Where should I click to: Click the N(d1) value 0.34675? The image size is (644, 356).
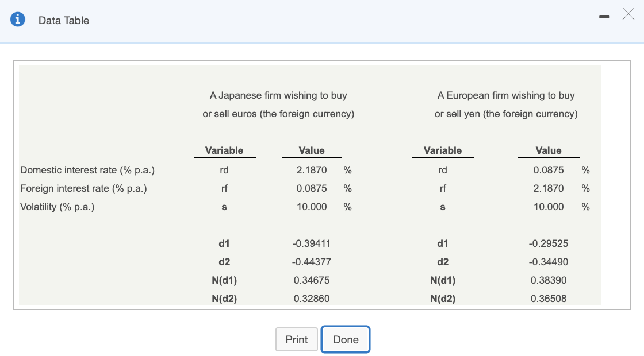click(311, 280)
